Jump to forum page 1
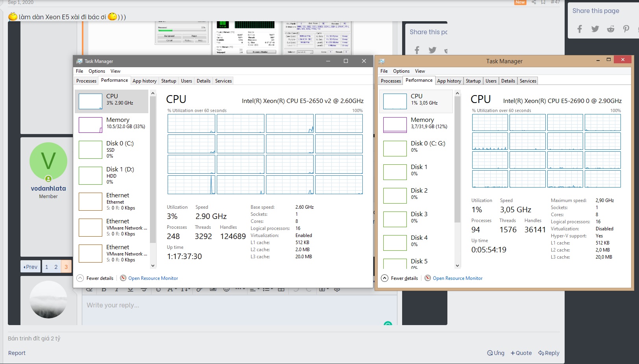639x364 pixels. 47,267
